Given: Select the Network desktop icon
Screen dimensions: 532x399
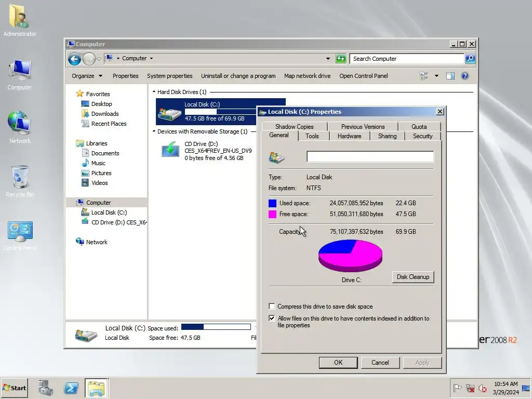Looking at the screenshot, I should (20, 123).
